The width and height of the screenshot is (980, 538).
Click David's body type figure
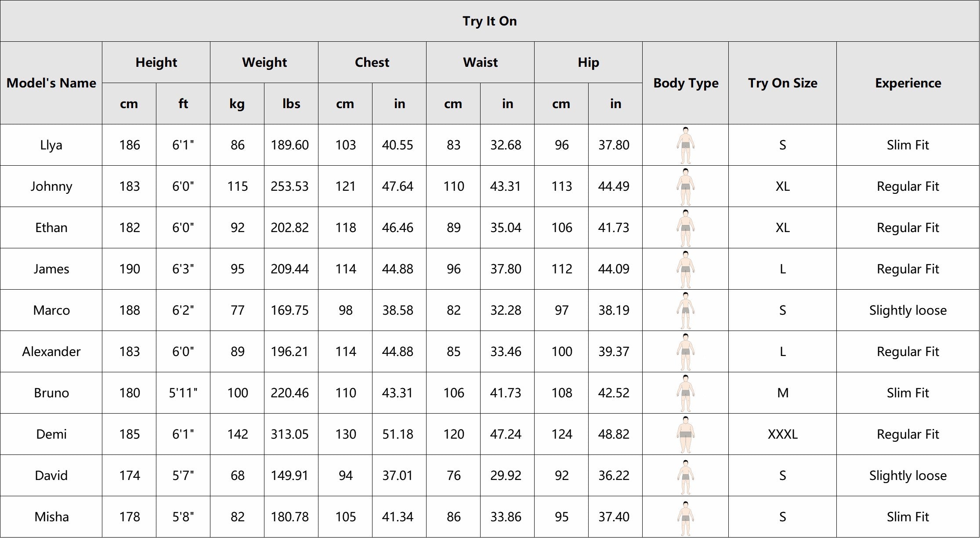click(x=685, y=476)
